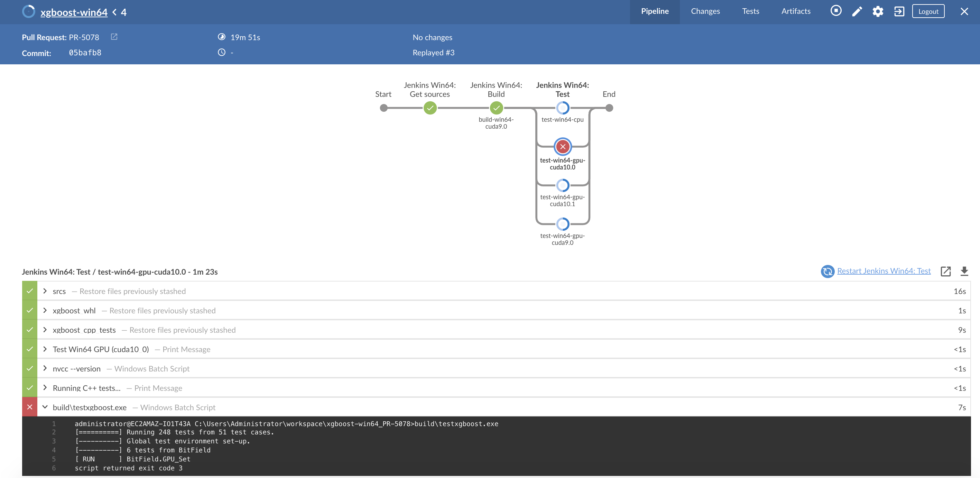Click the restart circular arrows icon
Screen dimensions: 980x478
click(827, 272)
